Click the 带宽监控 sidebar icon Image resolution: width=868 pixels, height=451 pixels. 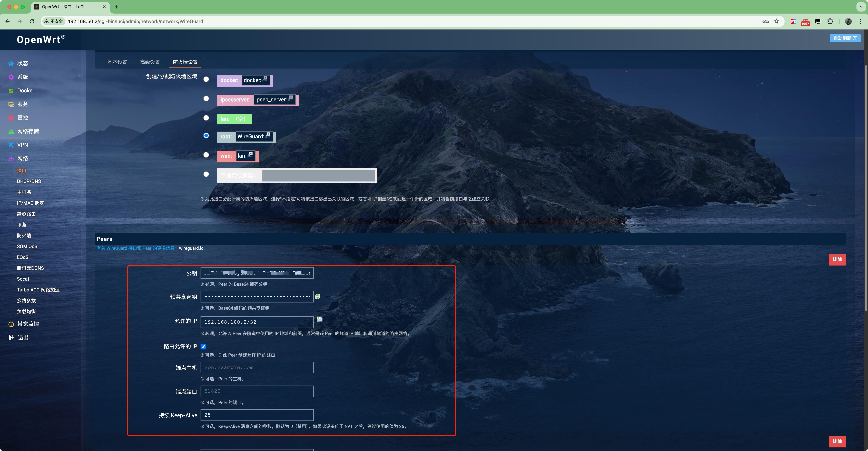click(11, 324)
